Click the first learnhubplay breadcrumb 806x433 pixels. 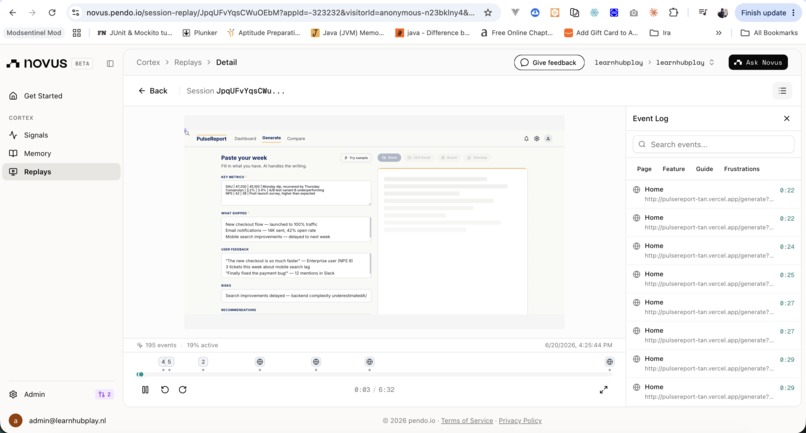(618, 62)
